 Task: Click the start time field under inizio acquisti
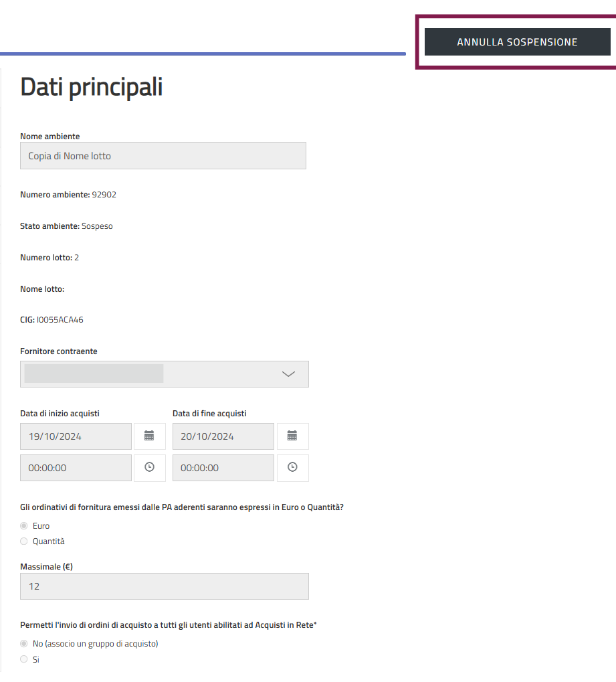pyautogui.click(x=76, y=468)
